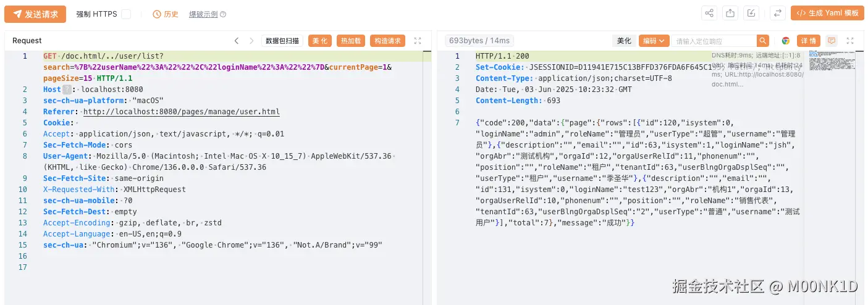
Task: Click the export upload icon
Action: click(x=730, y=13)
